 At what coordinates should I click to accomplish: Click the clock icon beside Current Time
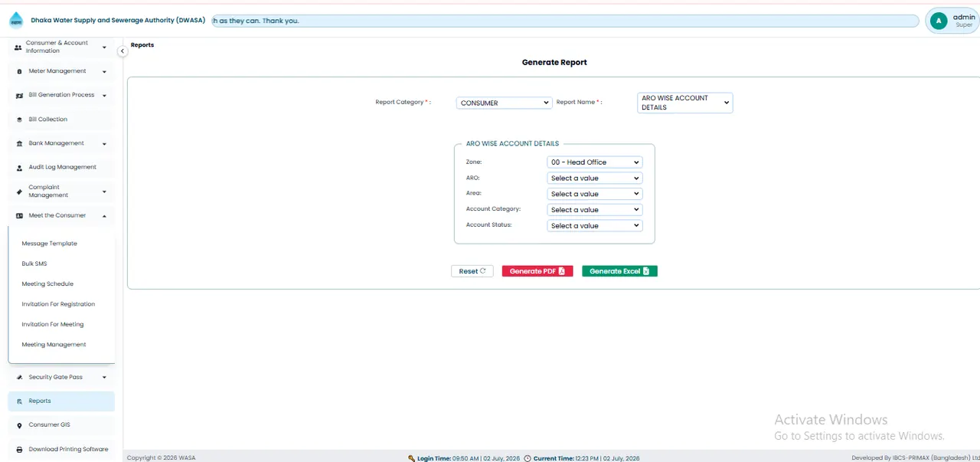[528, 458]
